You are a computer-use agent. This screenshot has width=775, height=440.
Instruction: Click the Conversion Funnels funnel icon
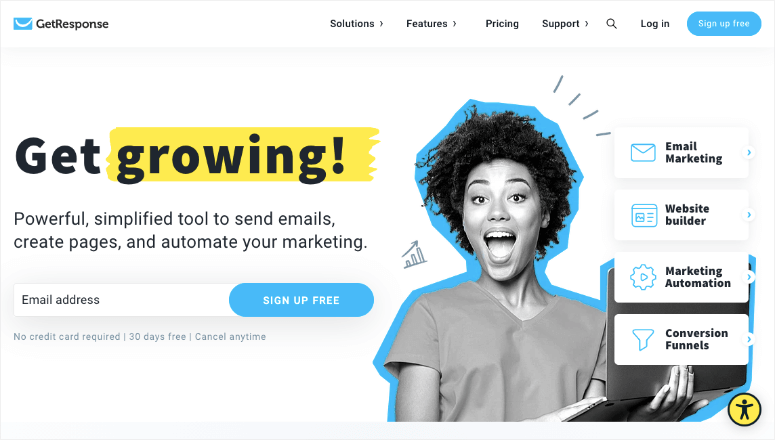pyautogui.click(x=643, y=340)
